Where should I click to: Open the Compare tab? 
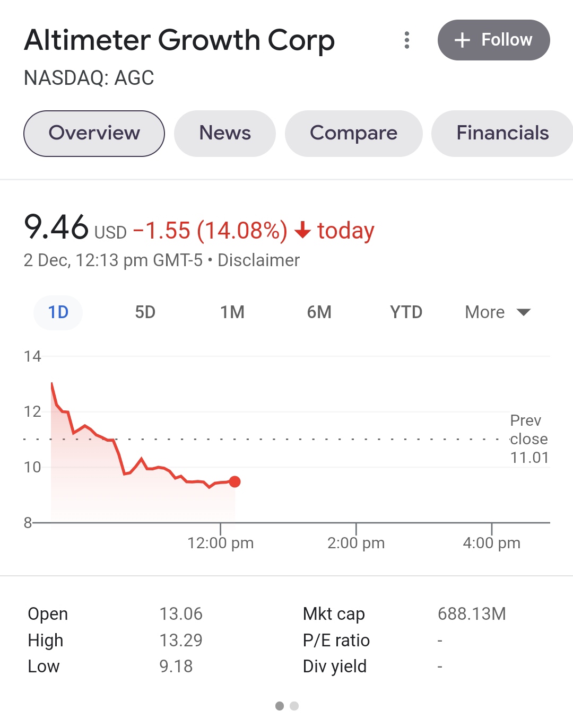click(353, 133)
